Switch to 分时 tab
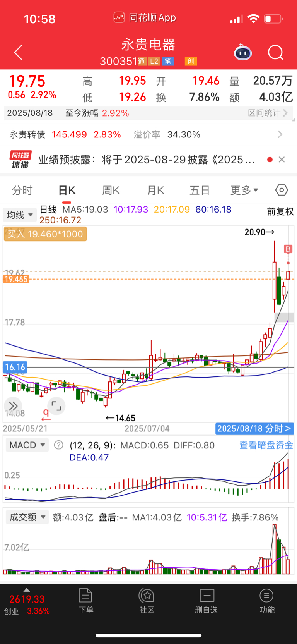This screenshot has height=644, width=297. (x=22, y=190)
